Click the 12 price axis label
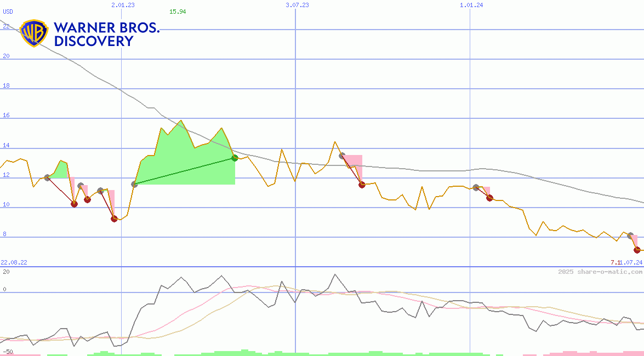 point(6,175)
